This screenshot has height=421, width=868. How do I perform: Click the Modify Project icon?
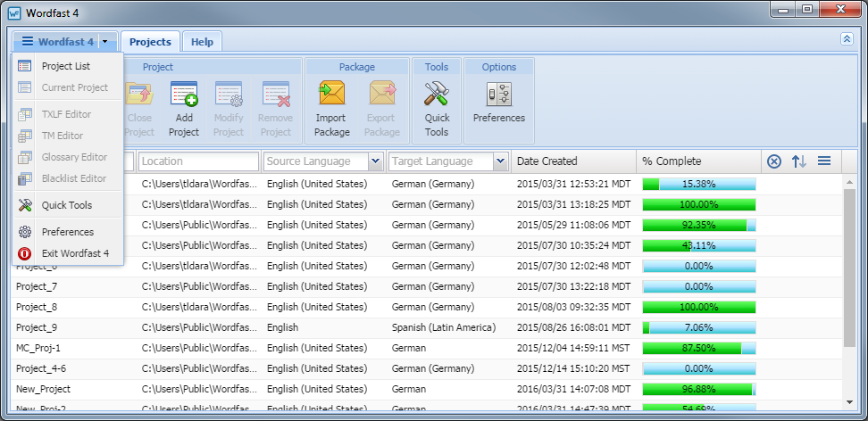[229, 94]
